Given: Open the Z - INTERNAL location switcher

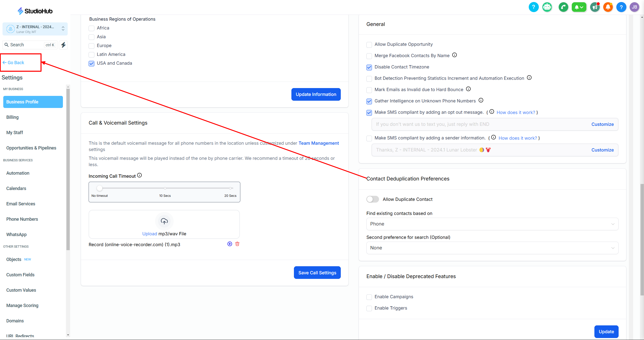Looking at the screenshot, I should (x=35, y=29).
